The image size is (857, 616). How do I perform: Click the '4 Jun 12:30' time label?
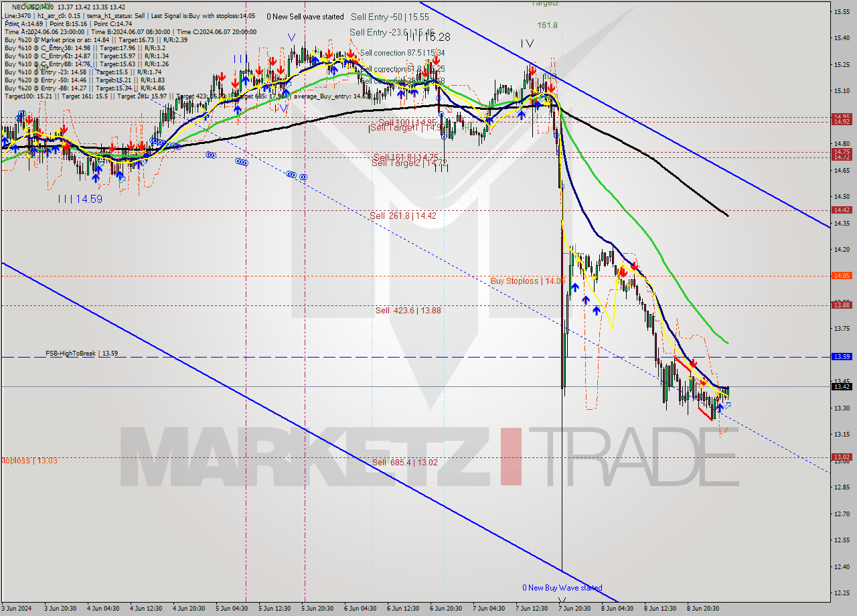tap(145, 609)
